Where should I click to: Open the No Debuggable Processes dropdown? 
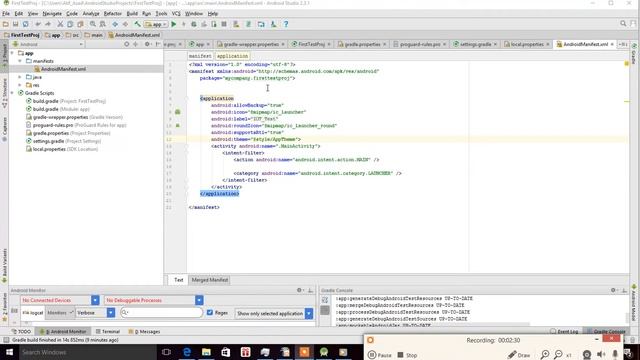[153, 300]
